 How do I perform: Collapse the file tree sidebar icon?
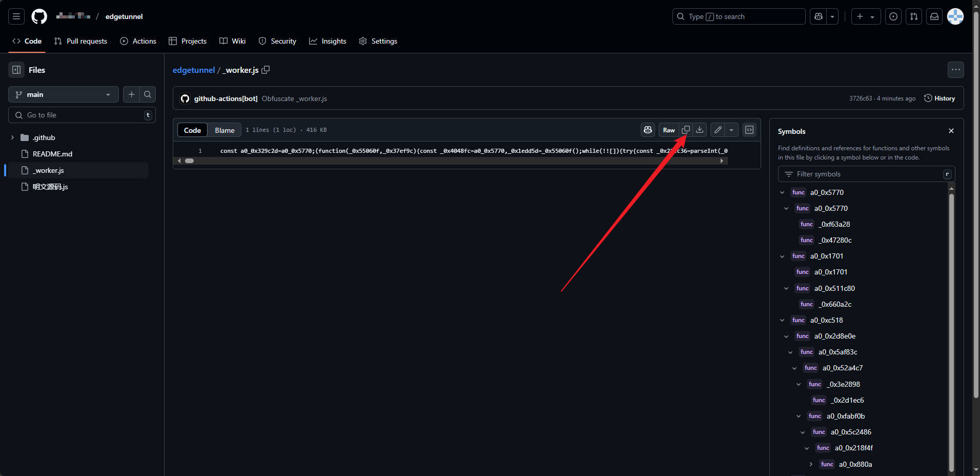coord(16,70)
